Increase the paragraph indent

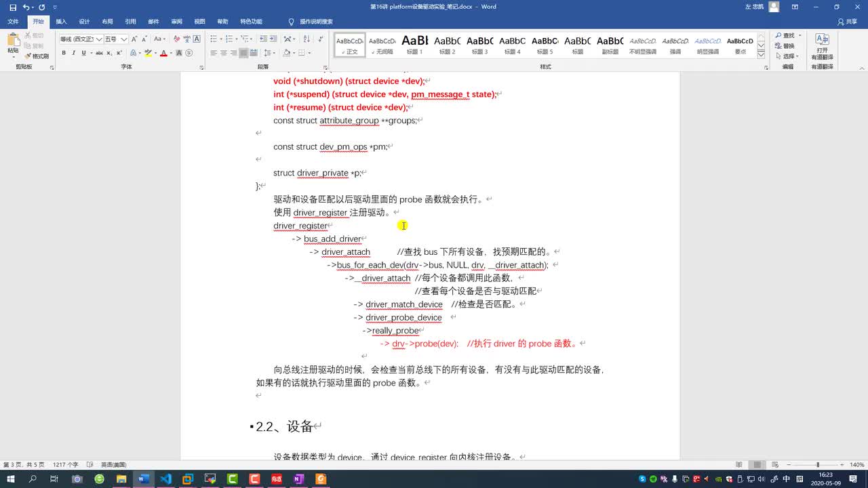click(x=273, y=39)
